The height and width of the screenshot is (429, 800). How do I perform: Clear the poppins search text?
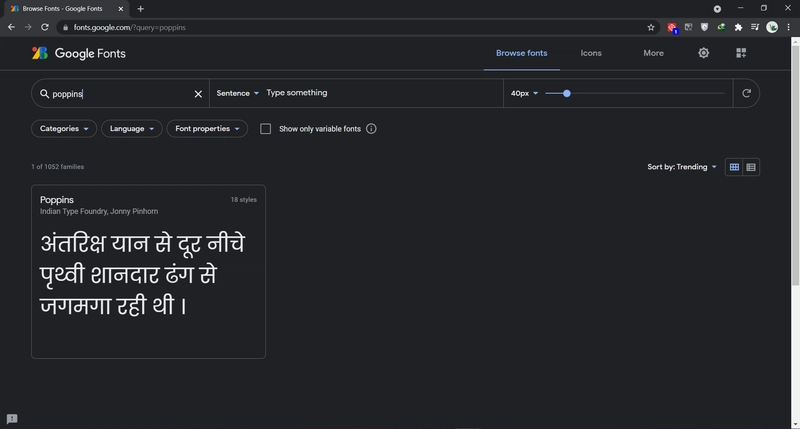[x=198, y=94]
